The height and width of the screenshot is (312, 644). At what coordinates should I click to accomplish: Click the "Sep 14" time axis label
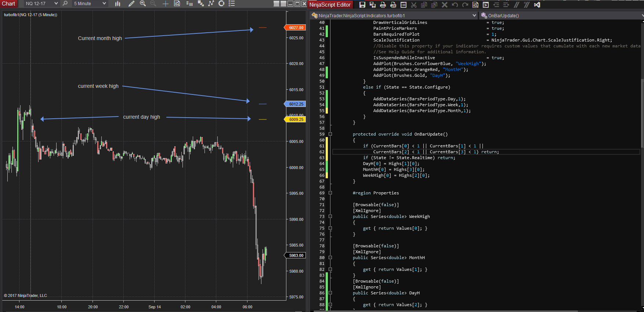pyautogui.click(x=155, y=307)
